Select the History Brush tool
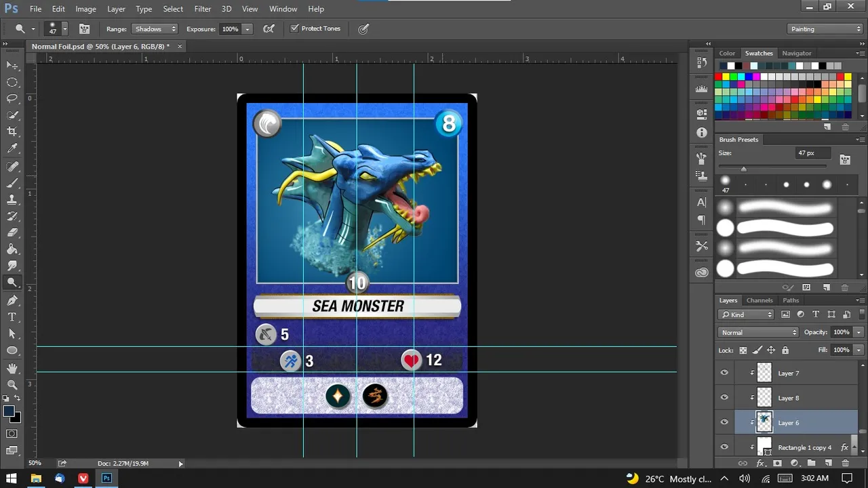 click(12, 216)
